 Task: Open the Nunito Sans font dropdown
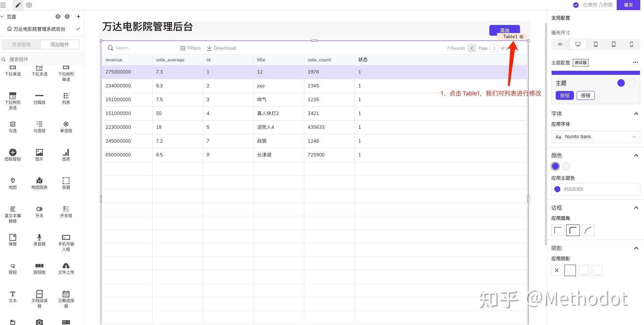[x=595, y=137]
